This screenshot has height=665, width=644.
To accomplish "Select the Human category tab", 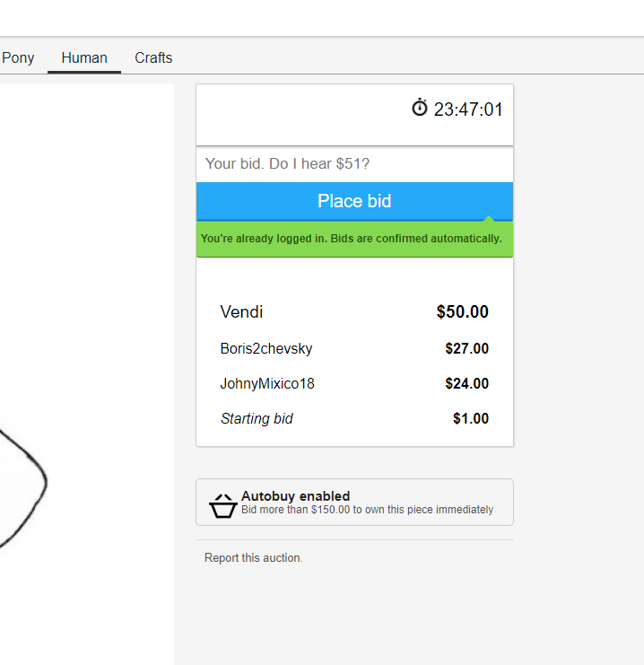I will pyautogui.click(x=84, y=57).
